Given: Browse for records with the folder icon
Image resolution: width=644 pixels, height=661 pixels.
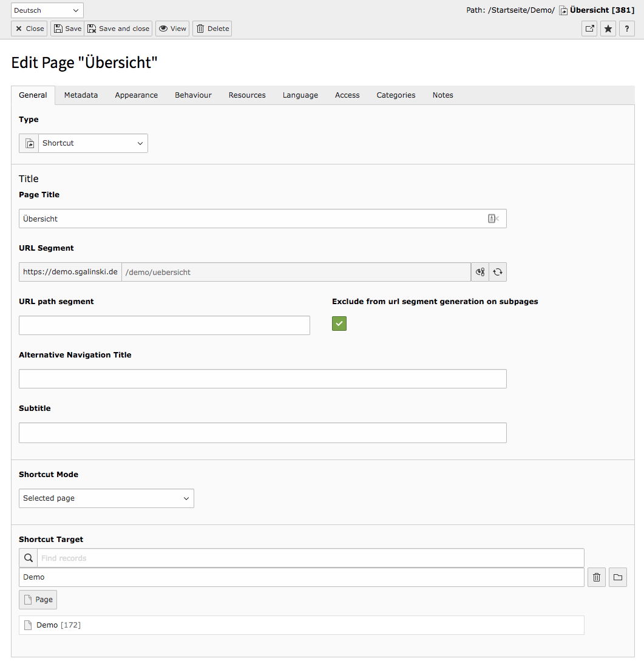Looking at the screenshot, I should click(617, 577).
